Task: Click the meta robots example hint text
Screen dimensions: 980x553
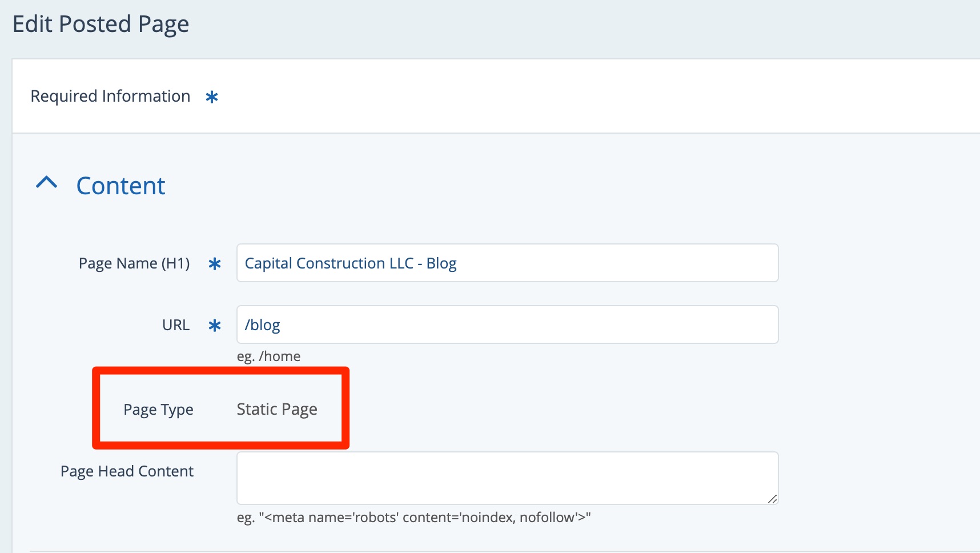Action: click(413, 518)
